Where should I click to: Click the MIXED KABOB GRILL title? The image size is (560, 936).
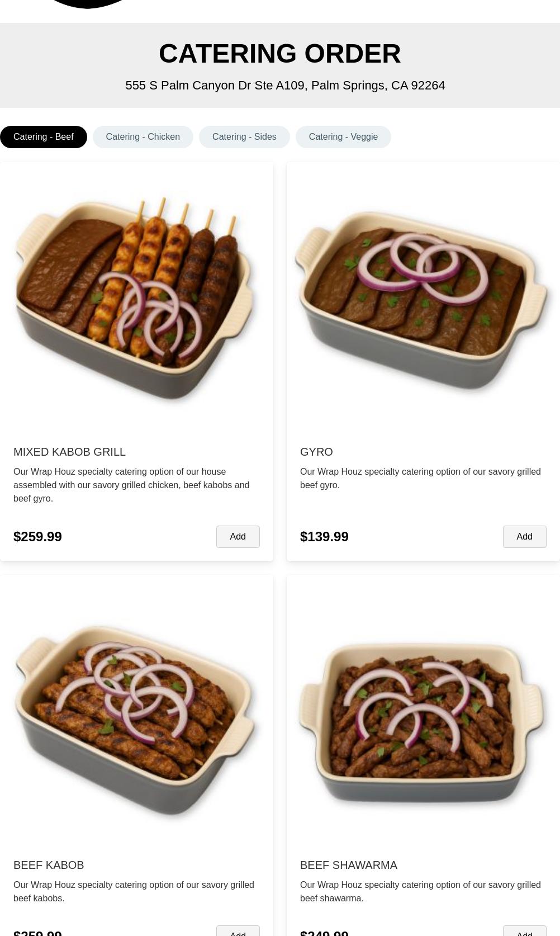click(69, 452)
